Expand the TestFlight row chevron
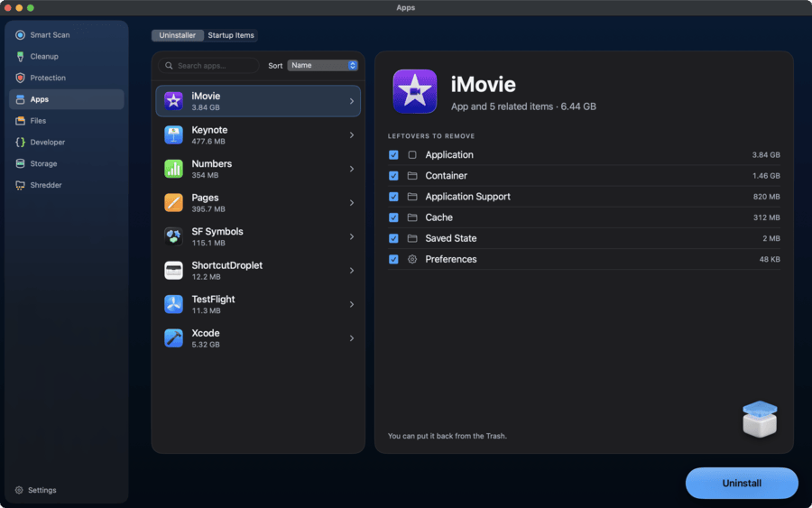Image resolution: width=812 pixels, height=508 pixels. click(352, 304)
